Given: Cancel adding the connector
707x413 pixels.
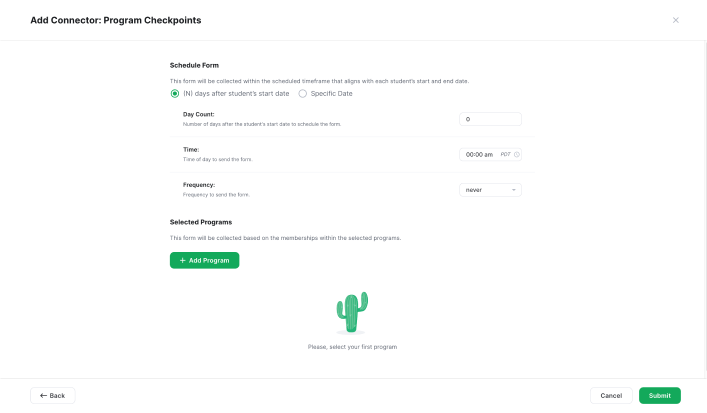Looking at the screenshot, I should pyautogui.click(x=611, y=395).
